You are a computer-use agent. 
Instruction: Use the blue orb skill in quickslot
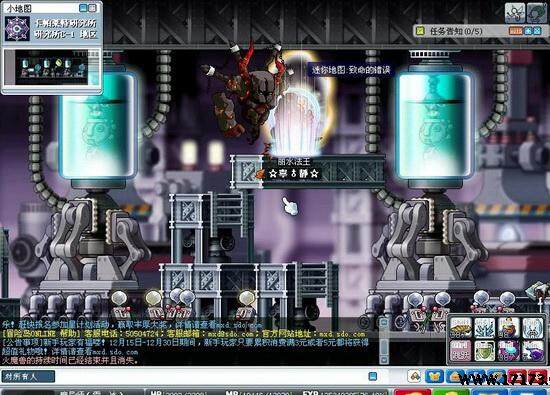click(x=508, y=350)
